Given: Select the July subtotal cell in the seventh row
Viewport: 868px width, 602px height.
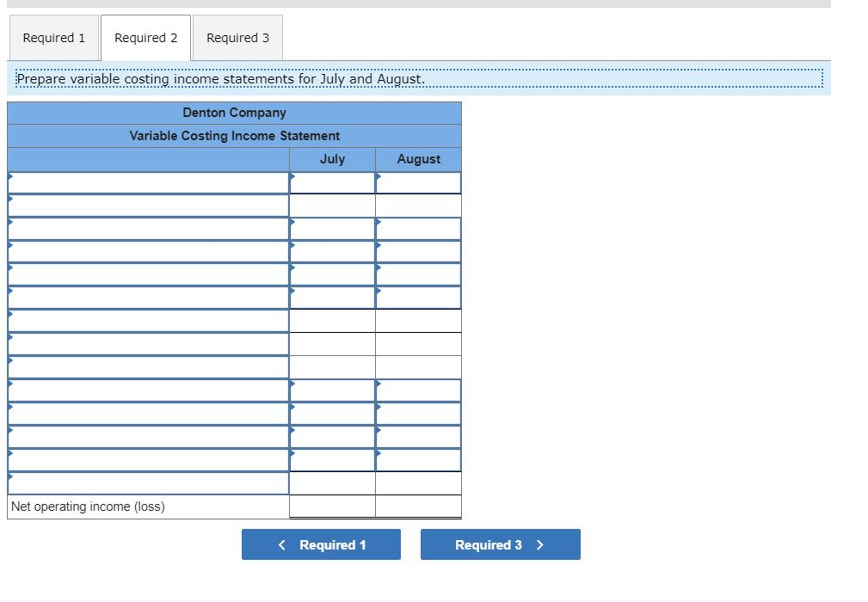Looking at the screenshot, I should click(x=333, y=320).
